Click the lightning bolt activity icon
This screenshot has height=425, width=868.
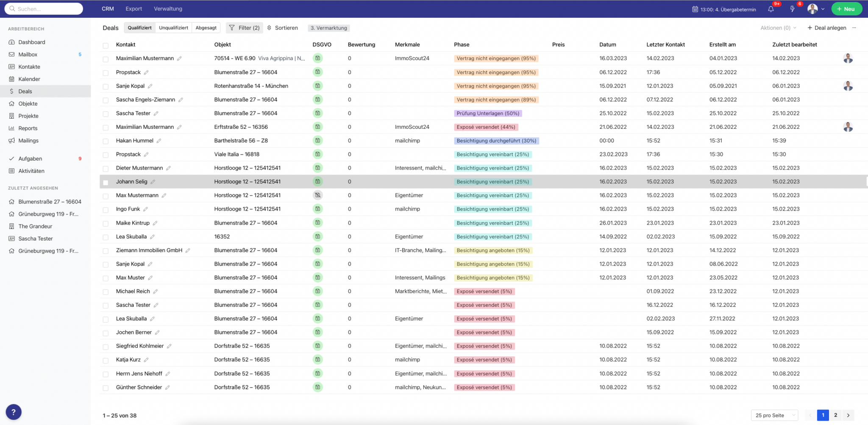pos(792,9)
